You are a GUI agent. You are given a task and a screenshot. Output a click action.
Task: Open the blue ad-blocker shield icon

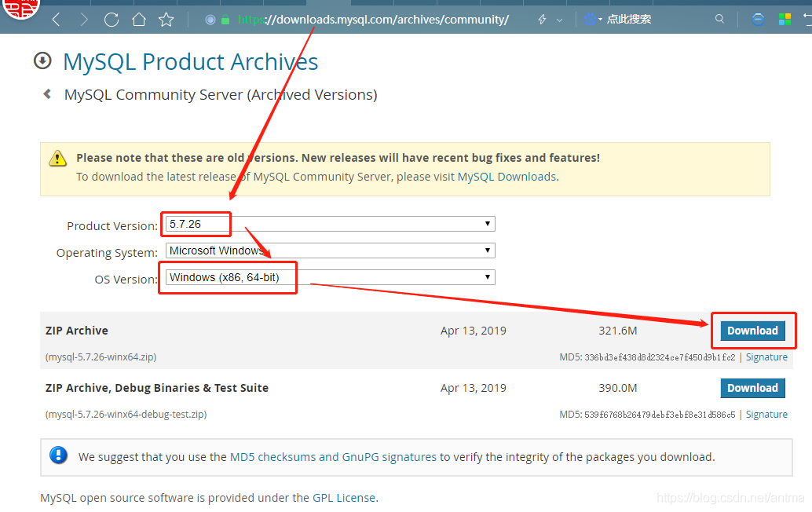pos(756,18)
